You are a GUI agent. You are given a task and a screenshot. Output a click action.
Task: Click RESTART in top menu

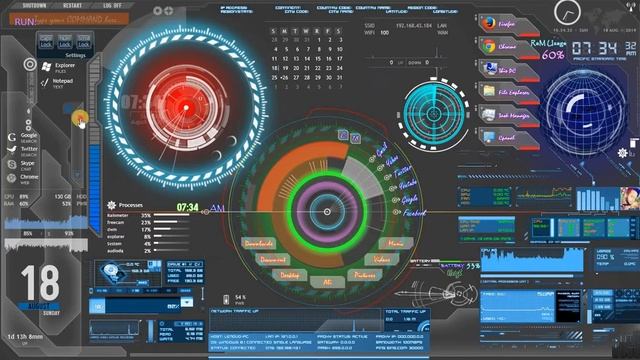72,6
